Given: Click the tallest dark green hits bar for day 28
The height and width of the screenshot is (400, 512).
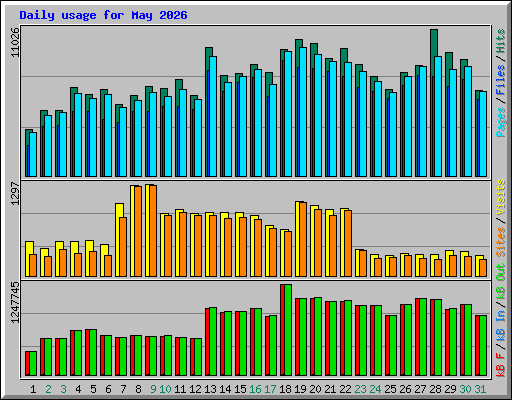Looking at the screenshot, I should (x=434, y=43).
